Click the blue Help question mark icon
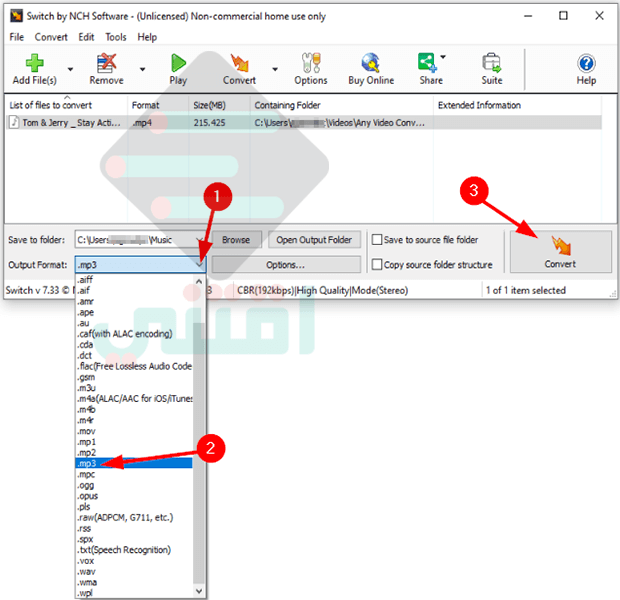 [586, 63]
